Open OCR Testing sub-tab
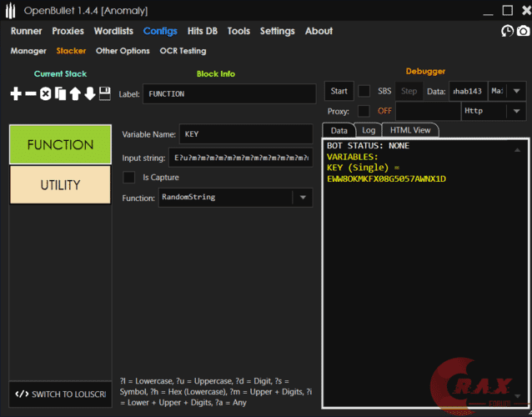The height and width of the screenshot is (417, 532). pos(183,51)
